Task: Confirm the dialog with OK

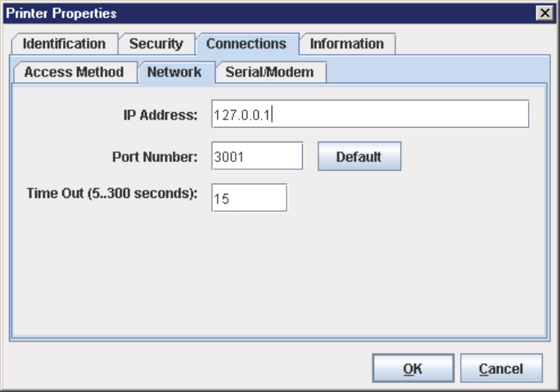Action: coord(413,368)
